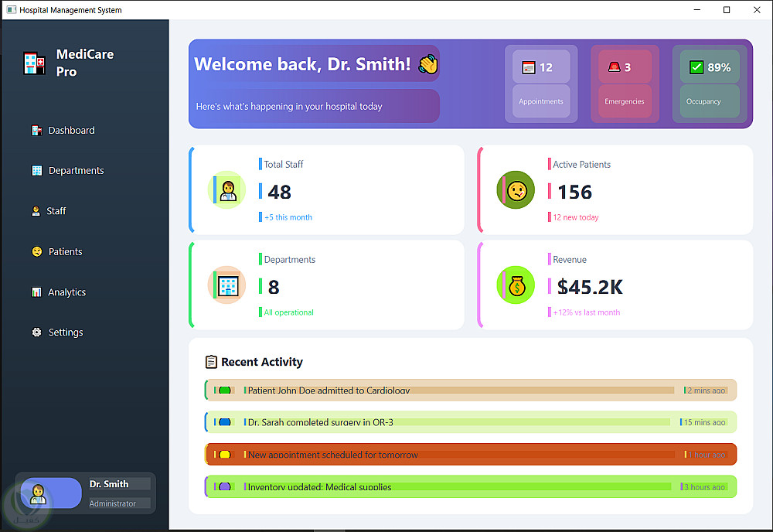
Task: Click the red siren icon beside 3 emergencies
Action: point(615,67)
